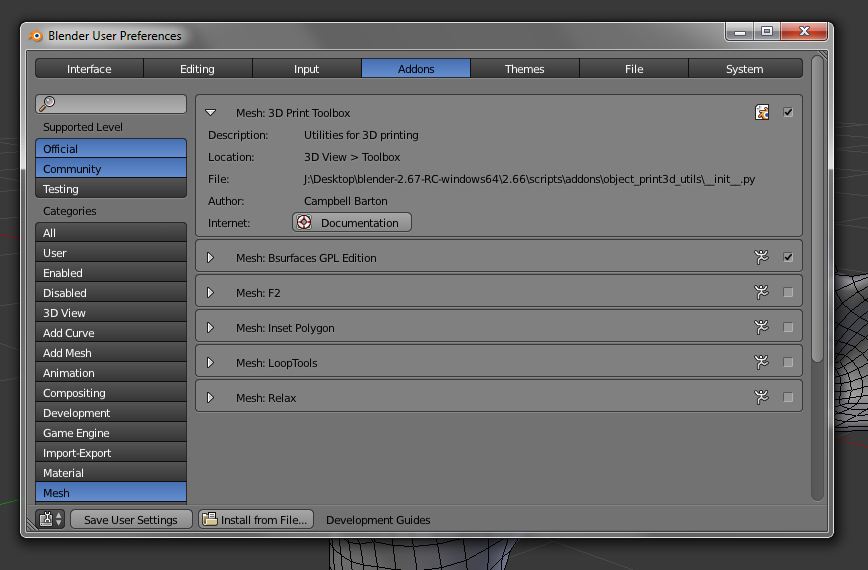868x570 pixels.
Task: Disable the 3D Print Toolbox addon checkbox
Action: tap(788, 112)
